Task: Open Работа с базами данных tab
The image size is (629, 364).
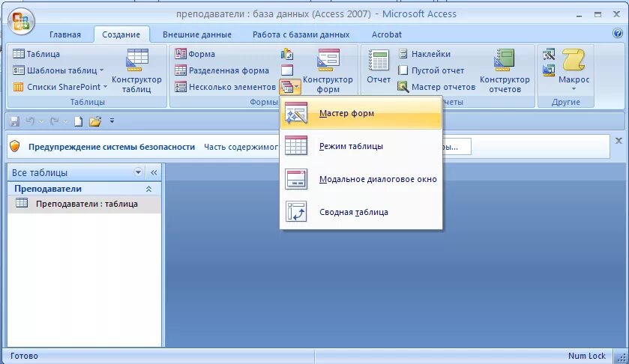Action: tap(301, 34)
